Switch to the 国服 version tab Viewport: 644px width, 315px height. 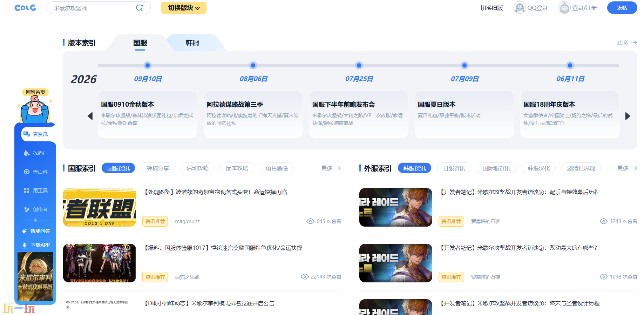coord(140,43)
